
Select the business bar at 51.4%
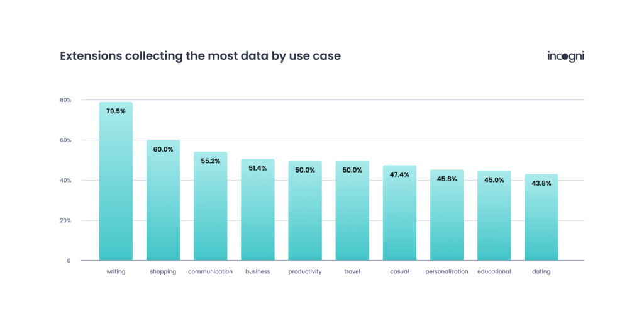click(258, 210)
